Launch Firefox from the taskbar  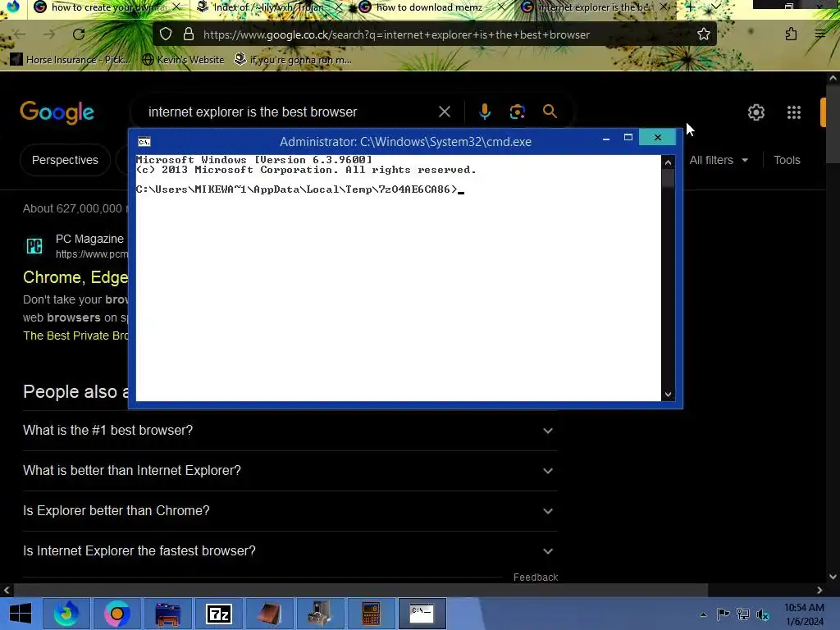66,614
